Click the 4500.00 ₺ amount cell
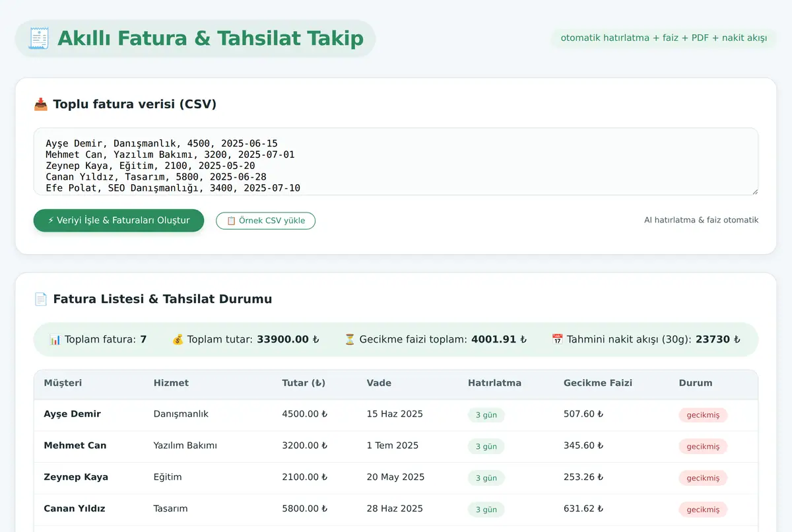792x532 pixels. pyautogui.click(x=305, y=414)
